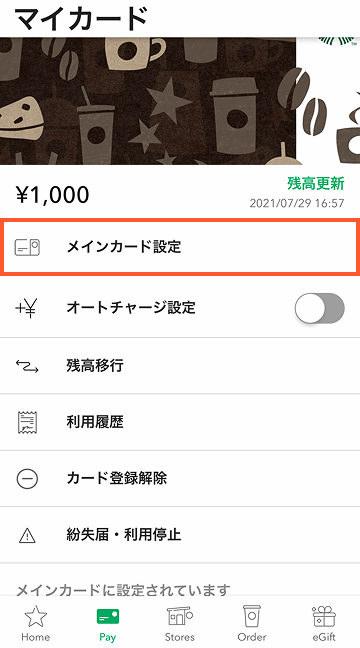Open Stores tab shop icon
Viewport: 360px width, 648px height.
[x=179, y=617]
